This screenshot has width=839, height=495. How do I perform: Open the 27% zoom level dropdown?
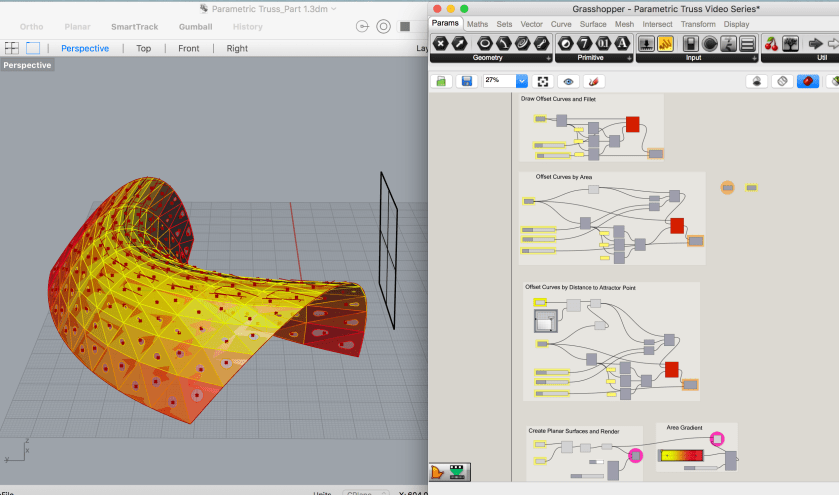coord(521,81)
